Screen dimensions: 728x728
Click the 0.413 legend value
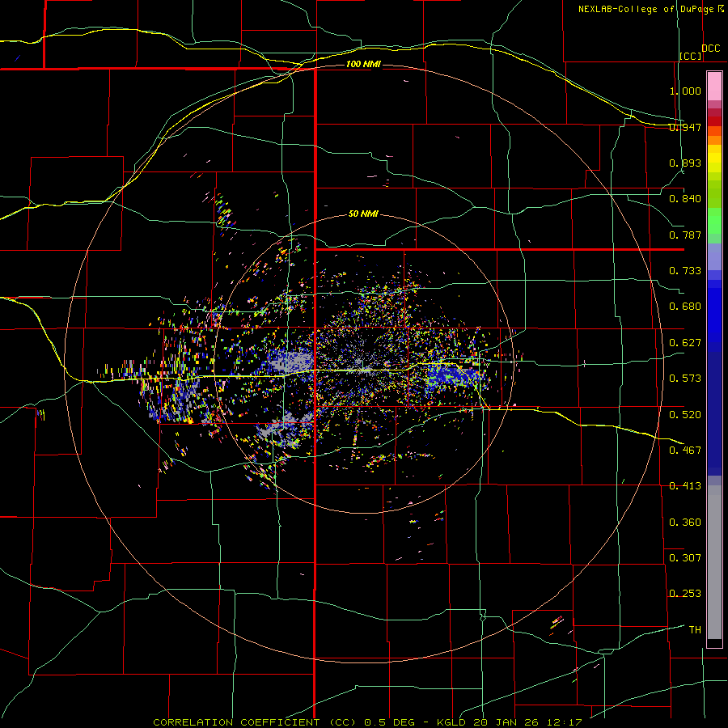(x=685, y=486)
